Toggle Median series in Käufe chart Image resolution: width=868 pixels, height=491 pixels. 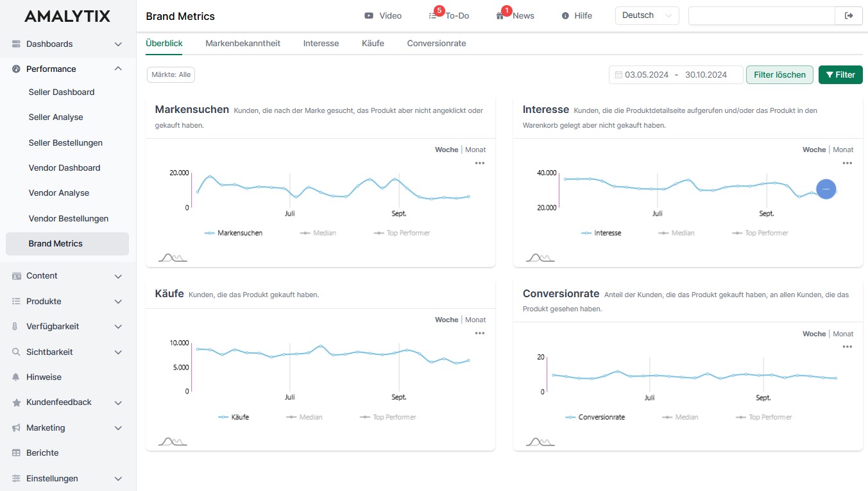point(304,417)
